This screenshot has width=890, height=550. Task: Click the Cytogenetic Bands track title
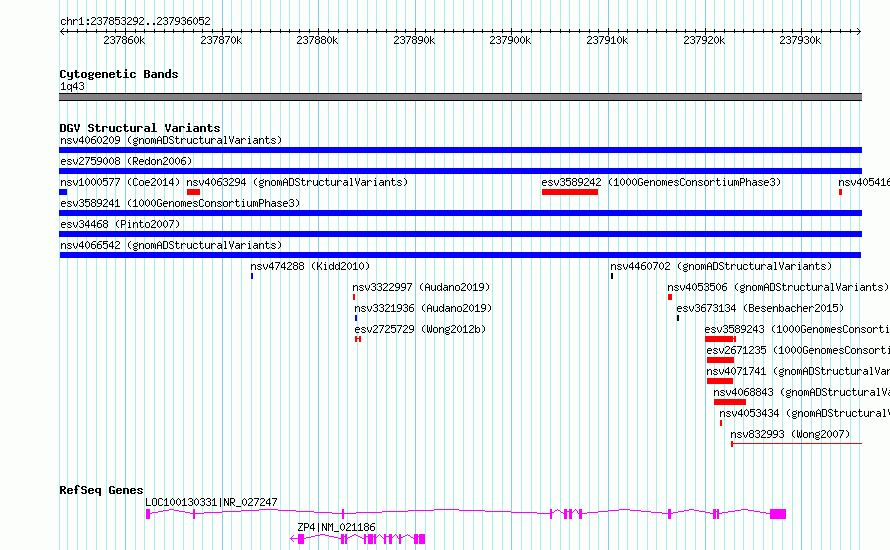(119, 74)
